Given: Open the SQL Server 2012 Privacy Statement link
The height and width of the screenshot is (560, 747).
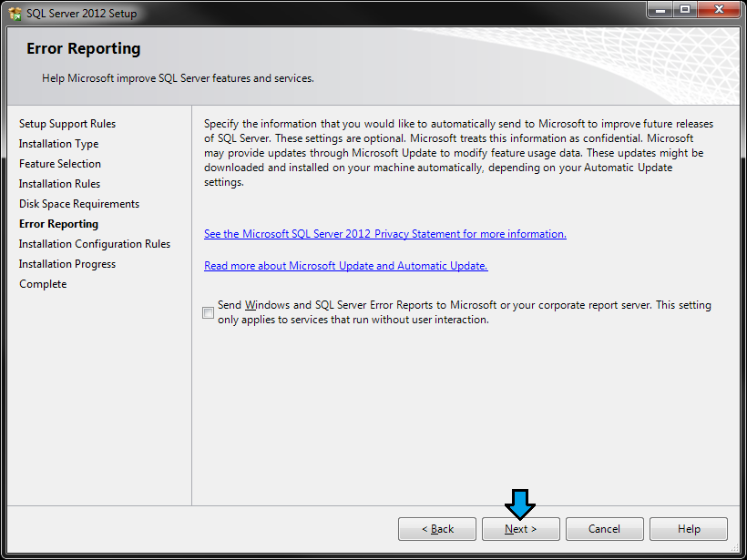Looking at the screenshot, I should [385, 234].
